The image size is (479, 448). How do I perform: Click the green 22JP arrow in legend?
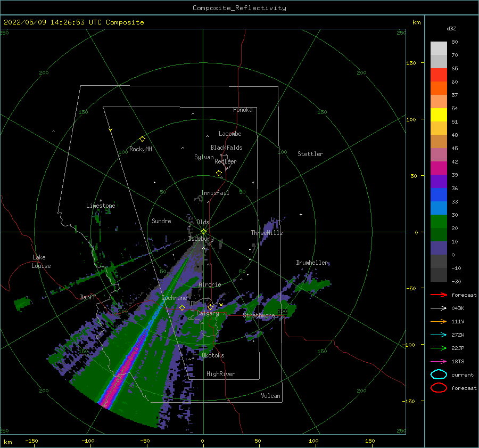point(439,348)
